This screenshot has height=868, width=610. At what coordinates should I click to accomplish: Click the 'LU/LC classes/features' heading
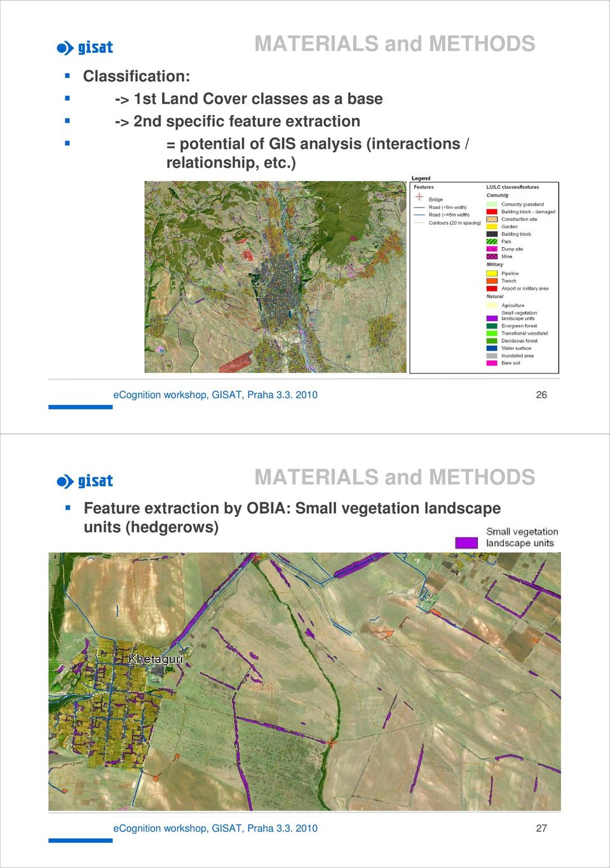coord(513,187)
